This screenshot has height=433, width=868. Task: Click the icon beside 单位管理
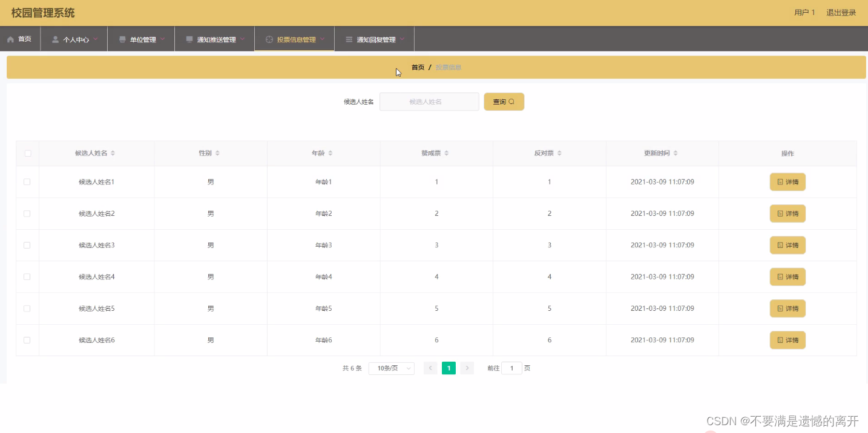point(122,39)
